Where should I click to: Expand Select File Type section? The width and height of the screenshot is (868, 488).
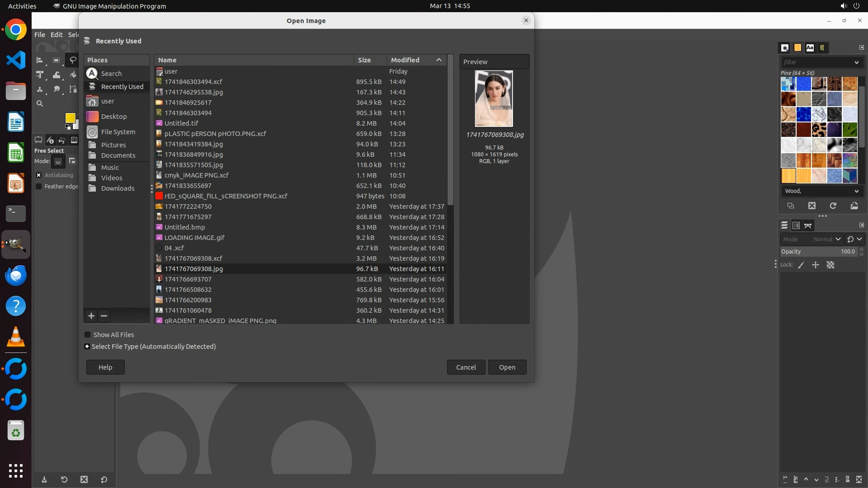point(87,347)
